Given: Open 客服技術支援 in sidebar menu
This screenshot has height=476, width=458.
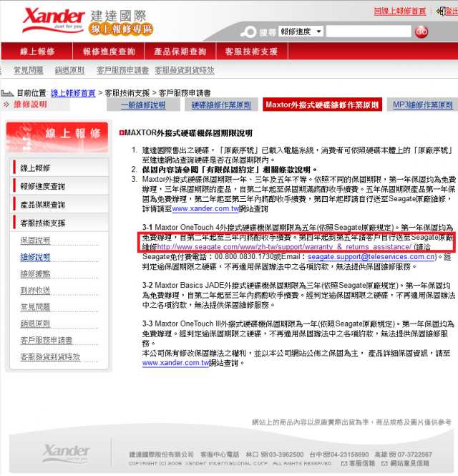Looking at the screenshot, I should pyautogui.click(x=59, y=223).
